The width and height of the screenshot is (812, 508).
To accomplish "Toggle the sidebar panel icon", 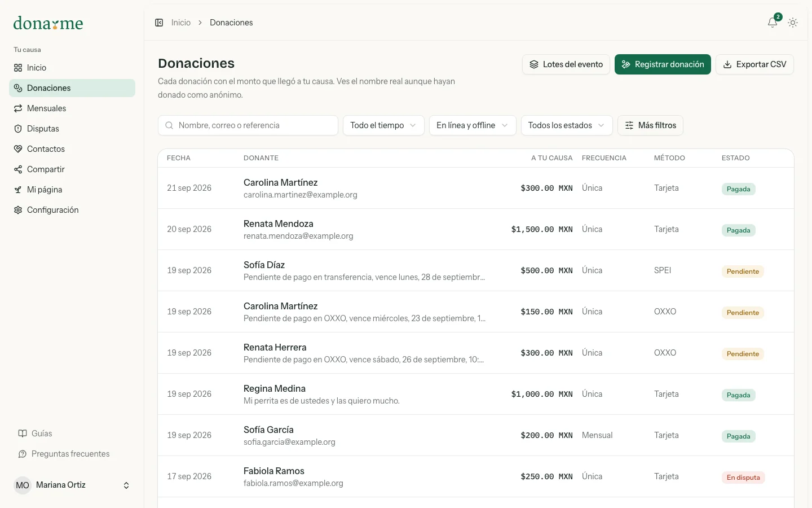I will click(x=159, y=23).
